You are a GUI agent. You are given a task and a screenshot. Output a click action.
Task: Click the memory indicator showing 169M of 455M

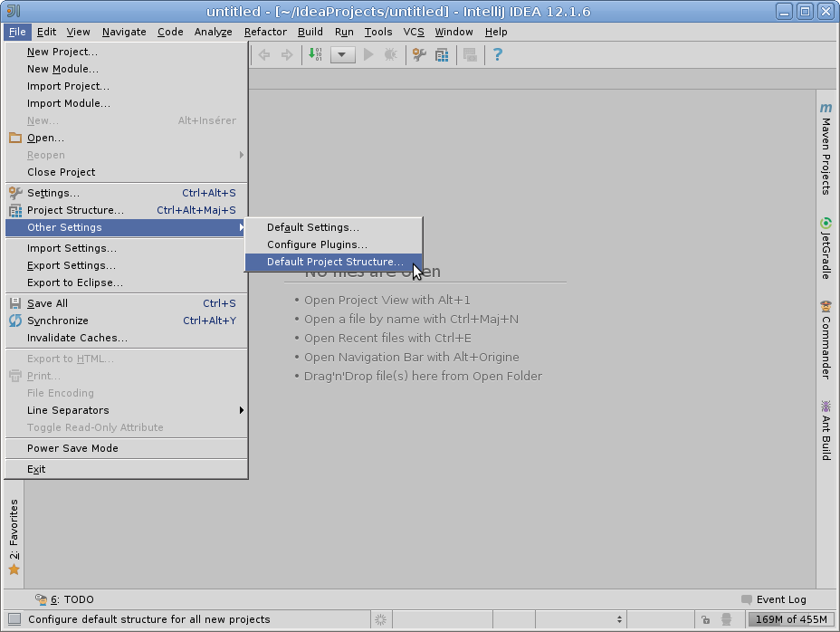791,619
